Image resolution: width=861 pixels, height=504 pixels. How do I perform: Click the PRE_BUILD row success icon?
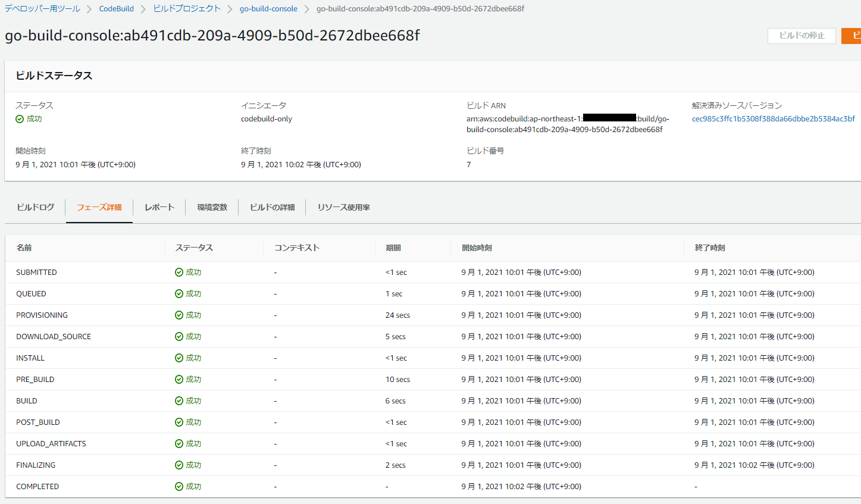coord(179,380)
